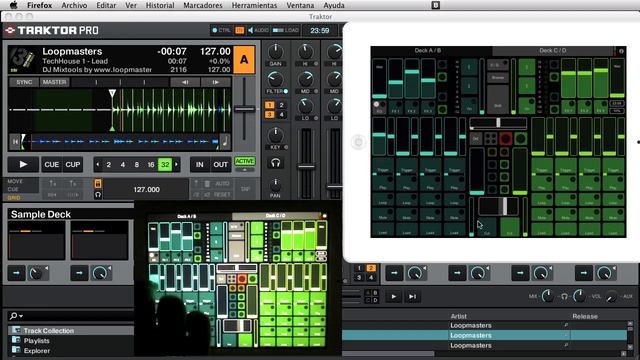Set loop in point with IN button
Viewport: 640px width, 360px height.
pyautogui.click(x=200, y=164)
